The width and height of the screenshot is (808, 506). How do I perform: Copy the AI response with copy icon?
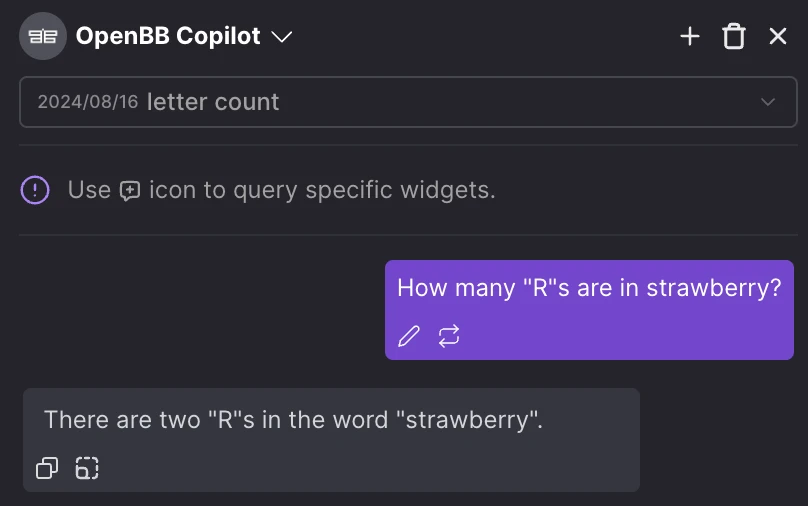tap(47, 467)
